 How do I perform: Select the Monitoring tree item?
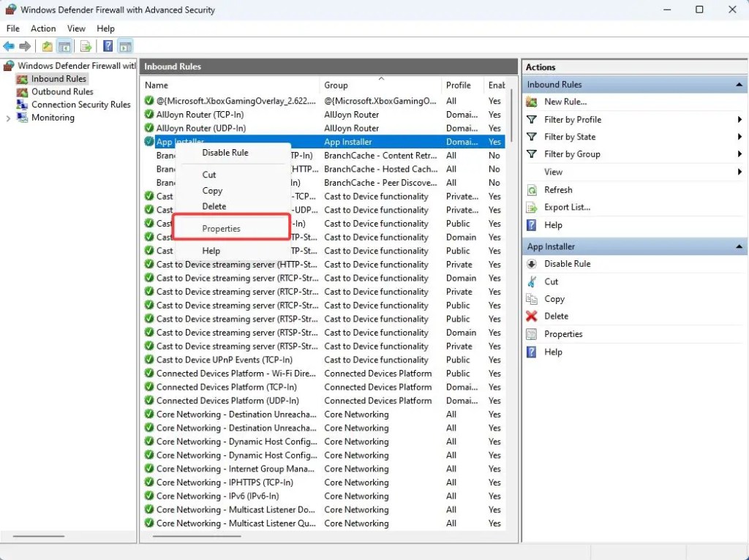[53, 118]
